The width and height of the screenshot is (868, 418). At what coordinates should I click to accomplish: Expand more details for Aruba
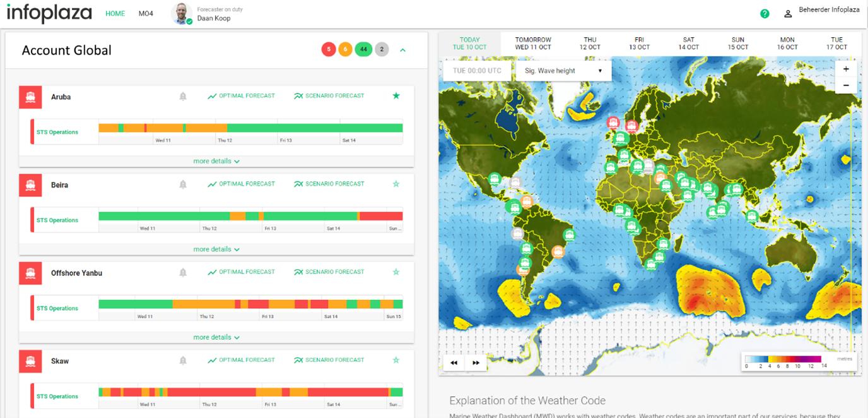click(x=216, y=161)
